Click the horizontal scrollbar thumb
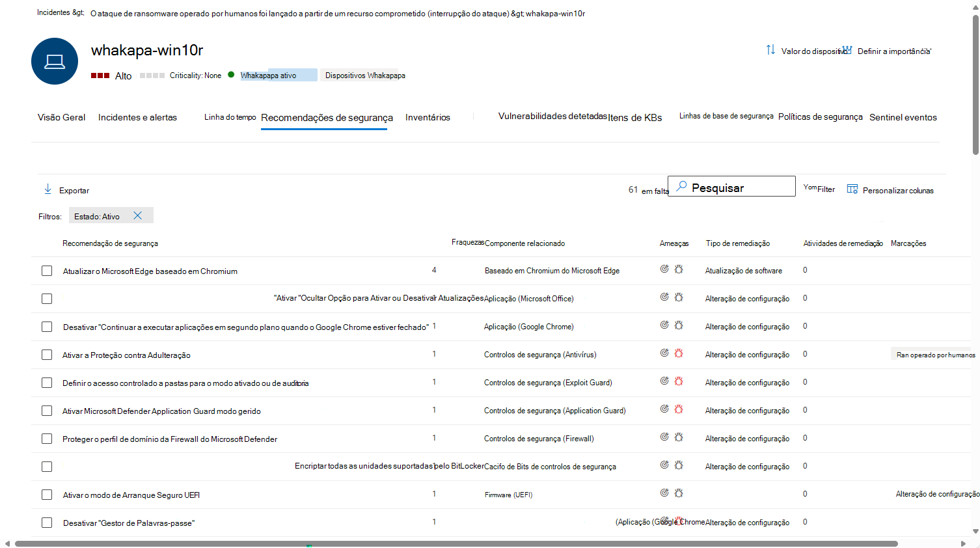 [456, 543]
